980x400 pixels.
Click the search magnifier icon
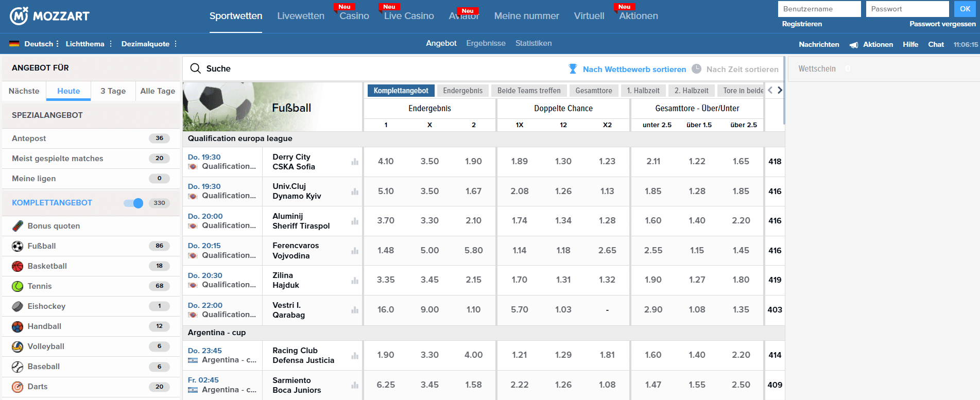(x=195, y=68)
